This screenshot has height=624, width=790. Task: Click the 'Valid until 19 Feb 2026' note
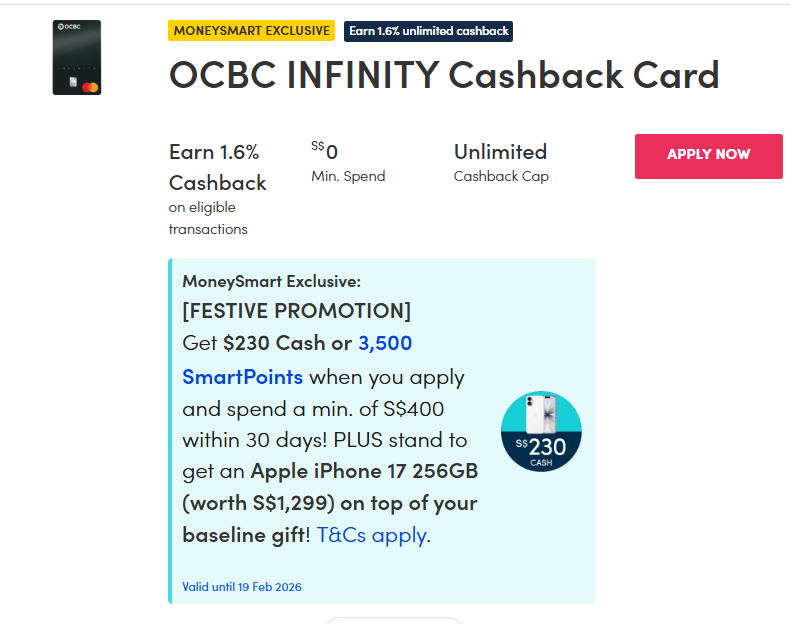(242, 587)
